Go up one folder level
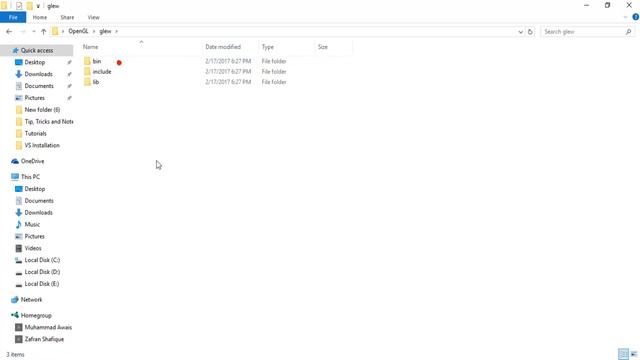Viewport: 640px width, 360px height. (x=43, y=31)
